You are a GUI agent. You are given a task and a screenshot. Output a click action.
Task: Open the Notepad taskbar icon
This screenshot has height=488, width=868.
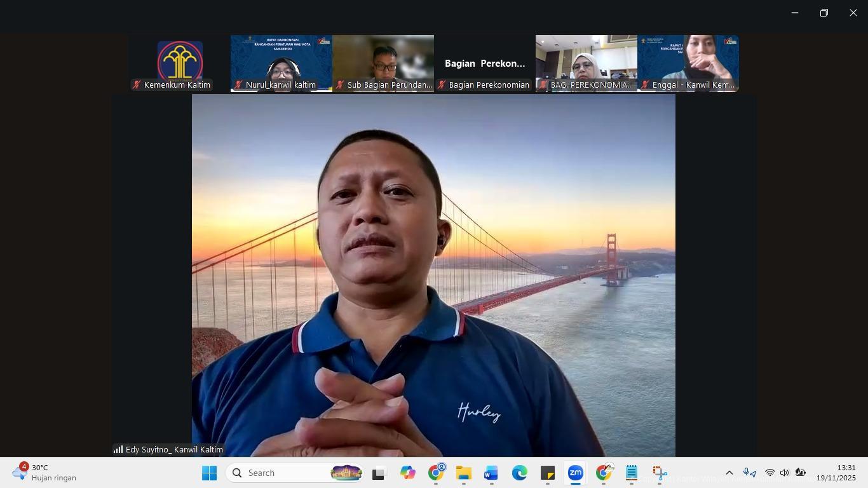coord(631,473)
